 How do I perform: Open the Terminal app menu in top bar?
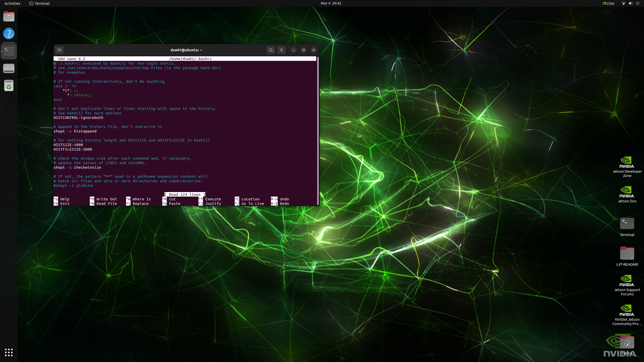pyautogui.click(x=39, y=3)
